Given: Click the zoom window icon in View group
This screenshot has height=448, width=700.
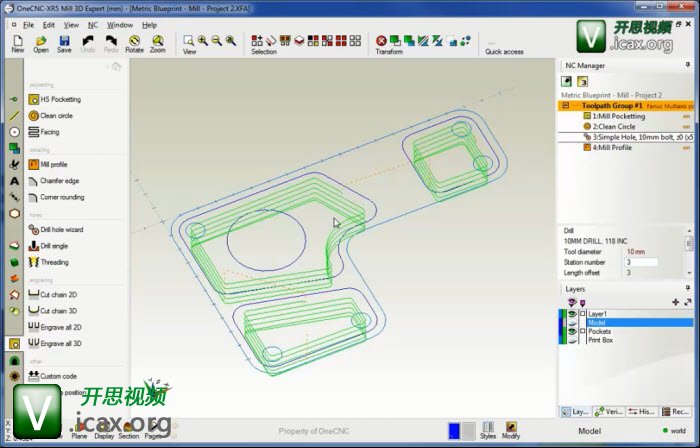Looking at the screenshot, I should point(189,41).
